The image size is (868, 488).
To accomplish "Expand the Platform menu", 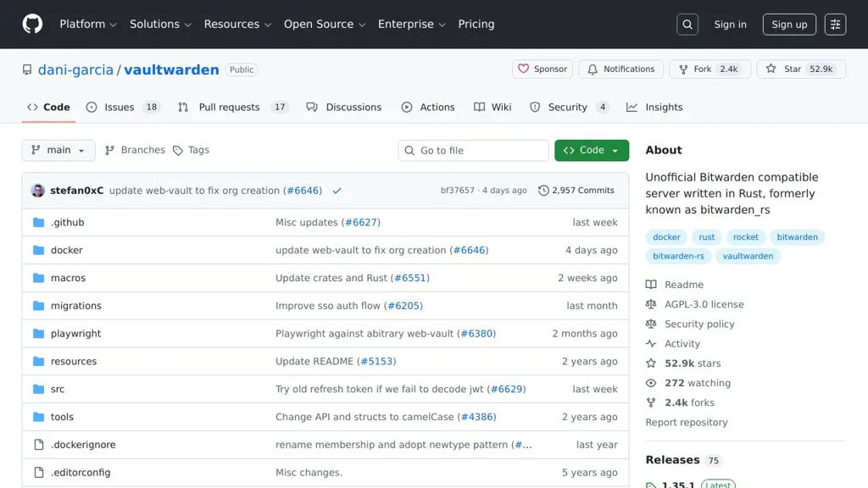I will pyautogui.click(x=88, y=25).
